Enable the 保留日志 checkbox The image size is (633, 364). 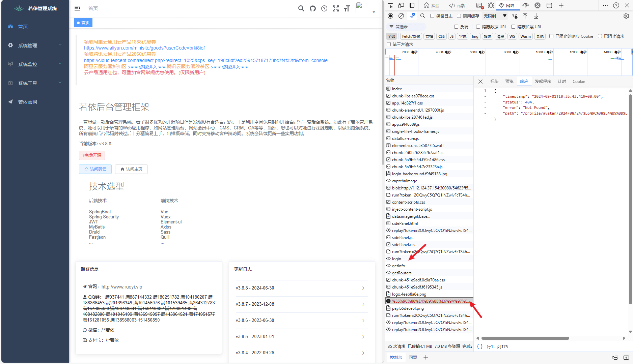pyautogui.click(x=432, y=16)
